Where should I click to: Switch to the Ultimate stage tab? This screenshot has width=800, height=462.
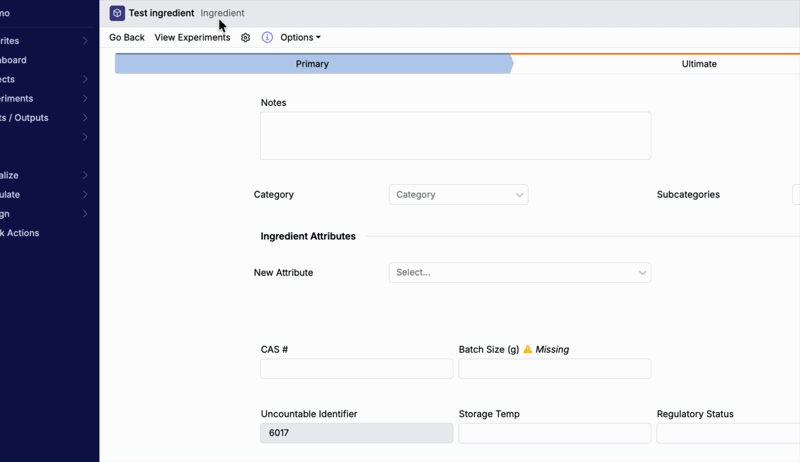point(698,64)
